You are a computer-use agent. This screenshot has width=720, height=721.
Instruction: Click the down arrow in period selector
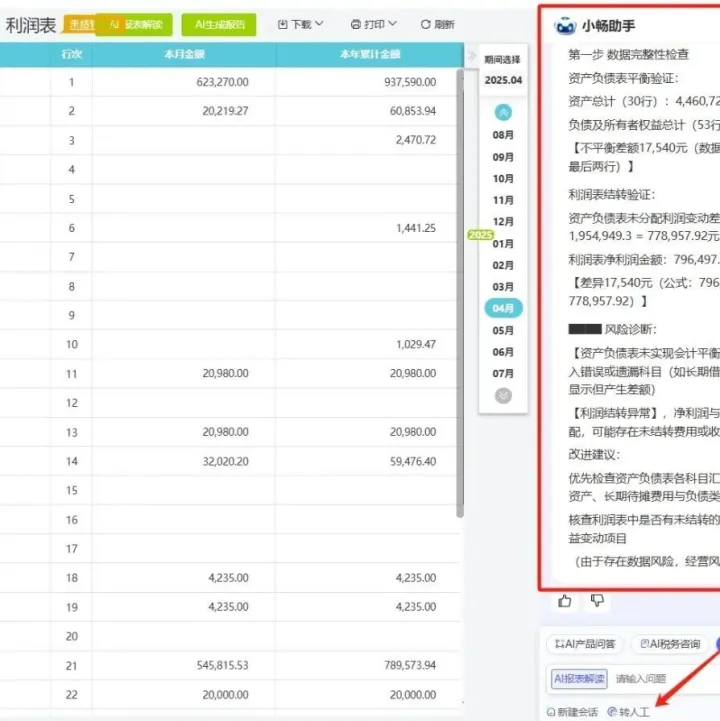click(x=503, y=395)
